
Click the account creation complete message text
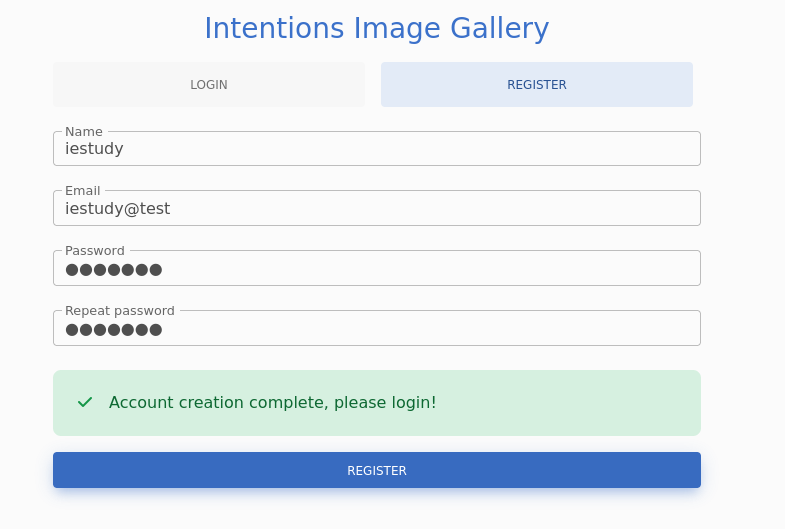(273, 402)
